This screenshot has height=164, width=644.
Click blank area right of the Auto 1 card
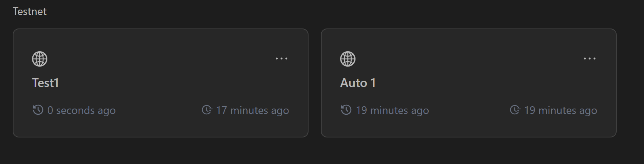(x=631, y=83)
